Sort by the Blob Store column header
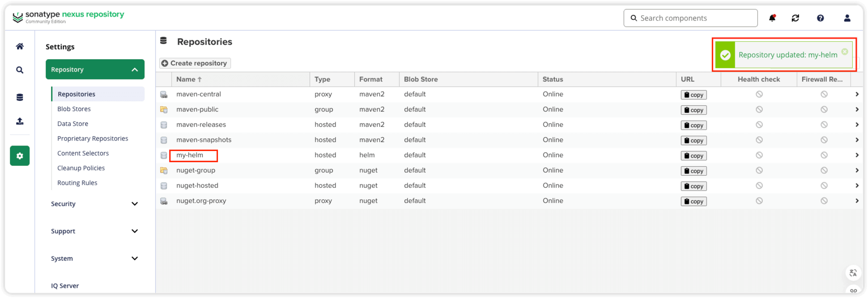868x298 pixels. [468, 79]
